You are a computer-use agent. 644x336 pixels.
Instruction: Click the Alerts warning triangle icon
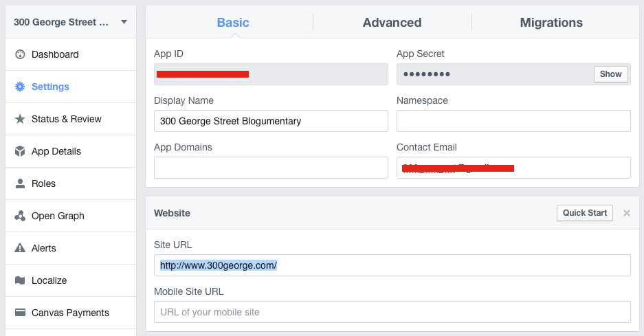click(x=20, y=248)
